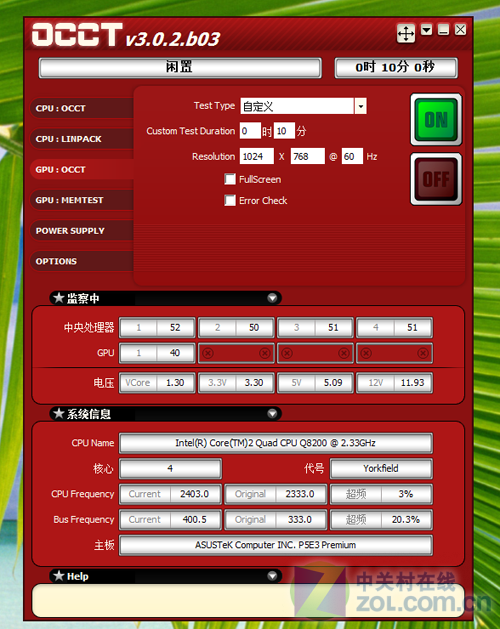
Task: Click the 核心 core count value 4
Action: click(171, 469)
